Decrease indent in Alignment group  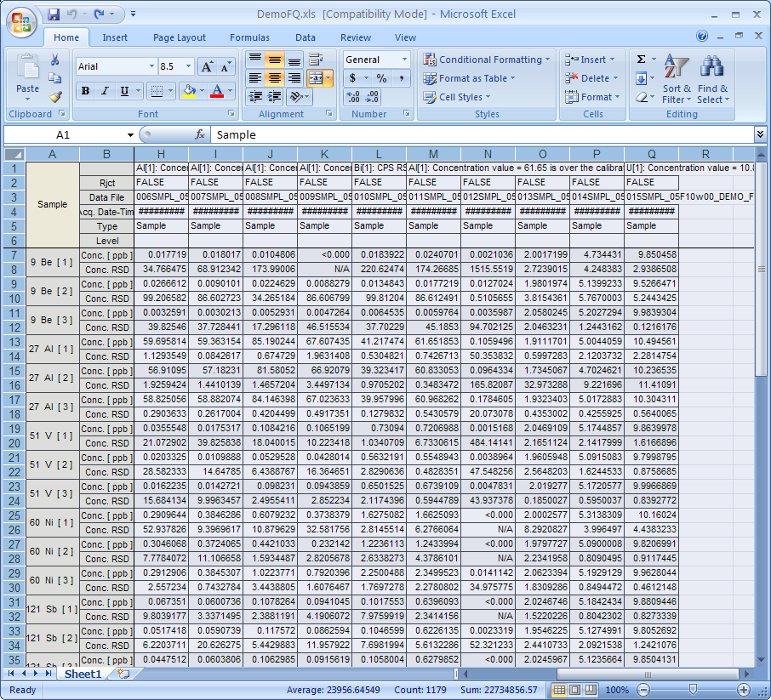point(255,97)
